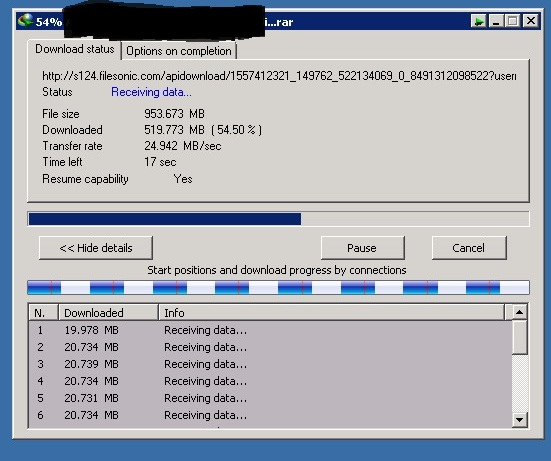Select connection 3 row with 20.739 MB
551x461 pixels.
[x=270, y=364]
